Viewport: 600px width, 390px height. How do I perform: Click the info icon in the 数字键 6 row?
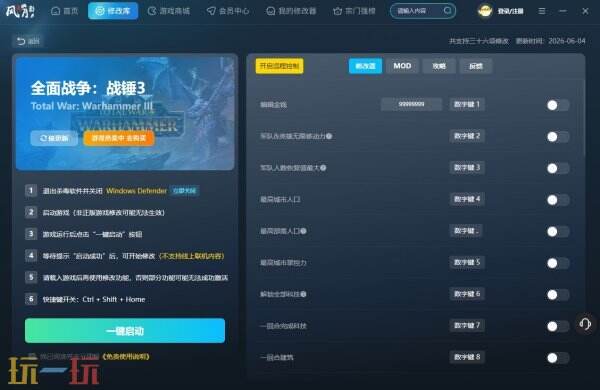point(303,294)
